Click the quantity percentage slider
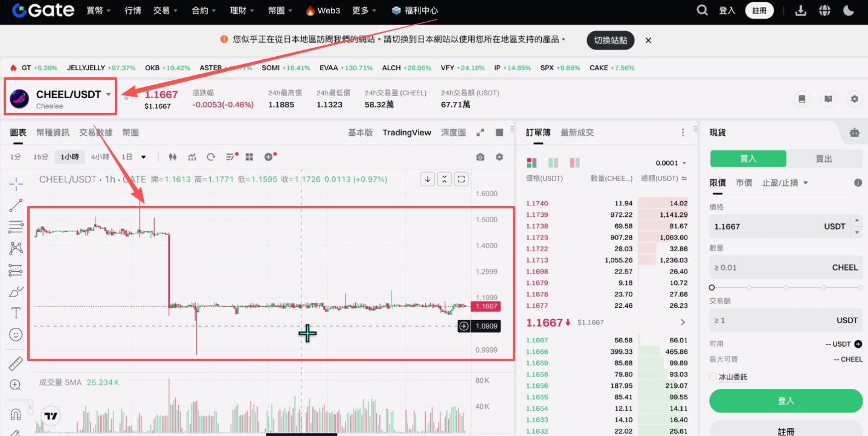Viewport: 868px width, 436px height. (785, 288)
